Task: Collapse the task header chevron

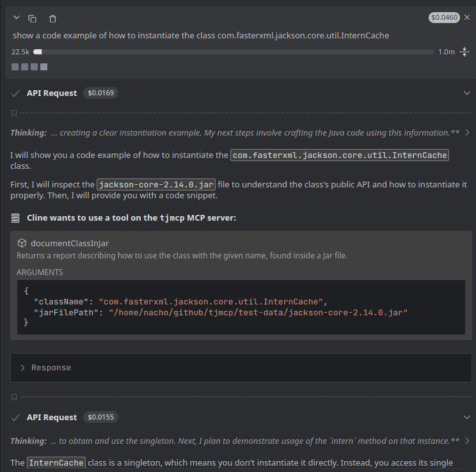Action: click(x=17, y=18)
